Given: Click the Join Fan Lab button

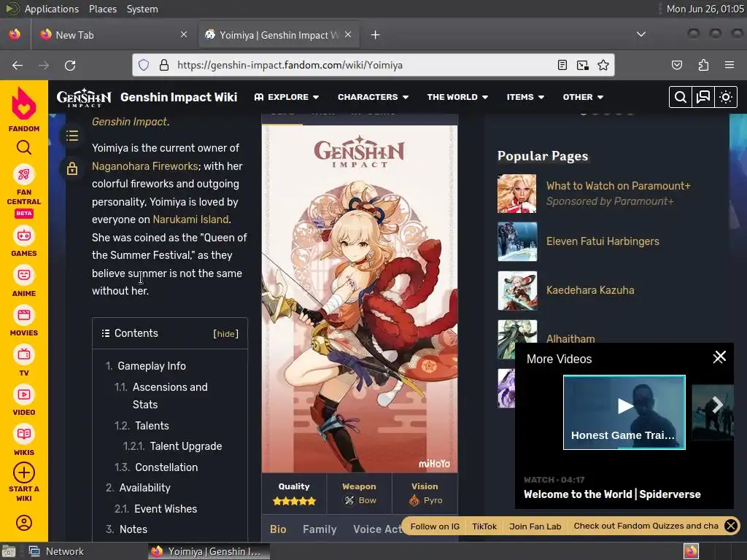Looking at the screenshot, I should tap(535, 526).
